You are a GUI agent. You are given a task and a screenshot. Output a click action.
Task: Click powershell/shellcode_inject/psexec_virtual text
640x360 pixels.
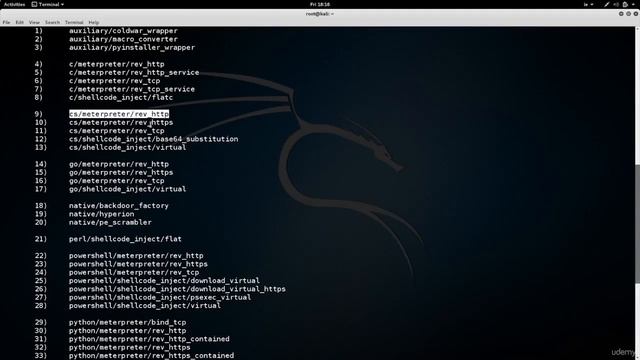pos(160,297)
